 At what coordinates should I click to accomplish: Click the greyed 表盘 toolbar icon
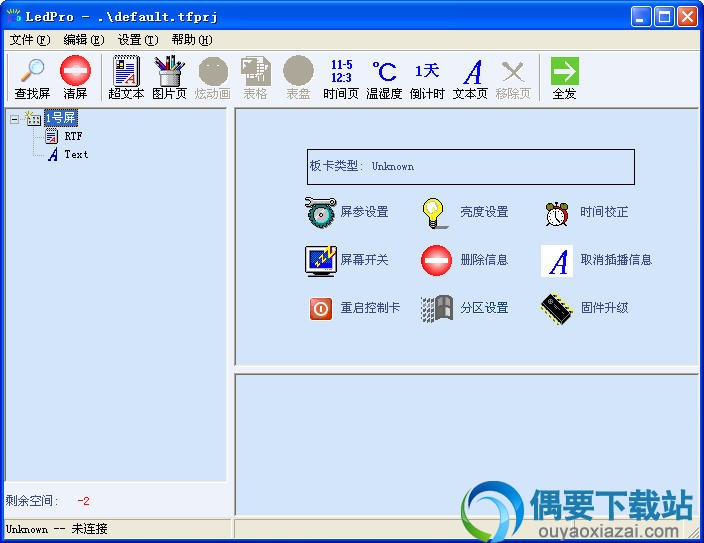pyautogui.click(x=298, y=71)
